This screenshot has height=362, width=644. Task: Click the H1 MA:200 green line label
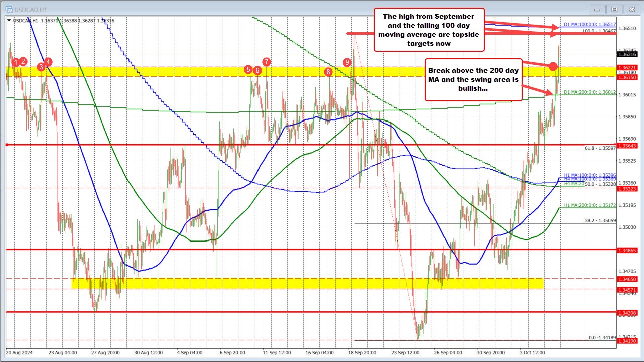pos(590,206)
